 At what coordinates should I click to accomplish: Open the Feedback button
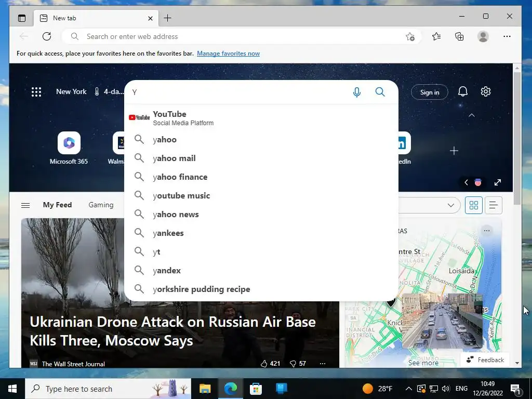(x=485, y=360)
